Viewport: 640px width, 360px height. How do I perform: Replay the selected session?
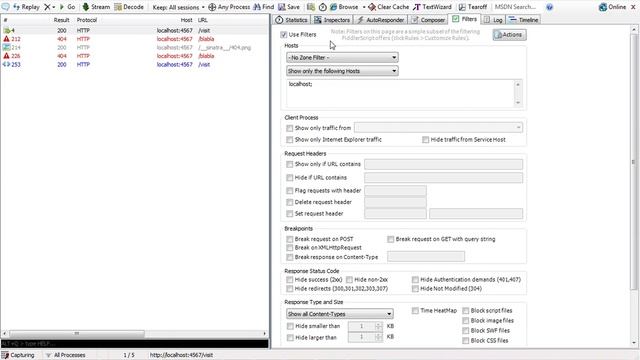tap(26, 7)
